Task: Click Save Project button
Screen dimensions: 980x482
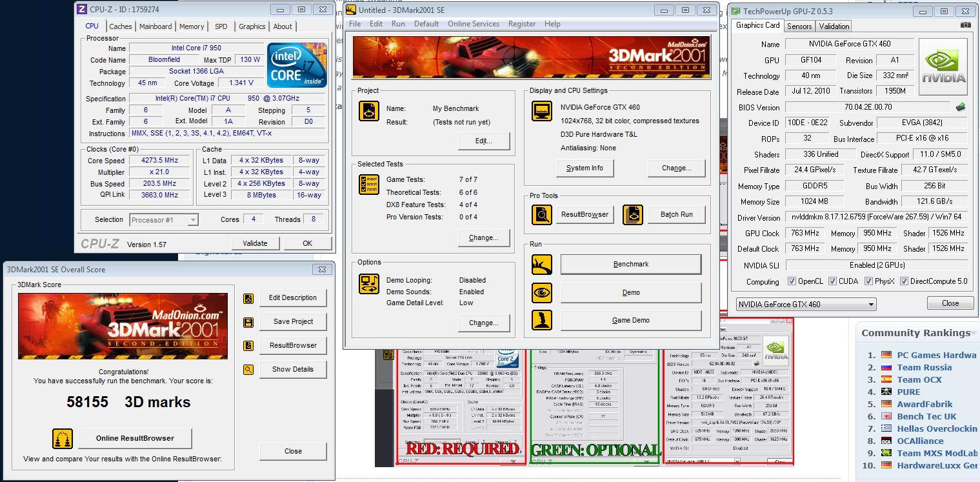Action: [x=293, y=321]
